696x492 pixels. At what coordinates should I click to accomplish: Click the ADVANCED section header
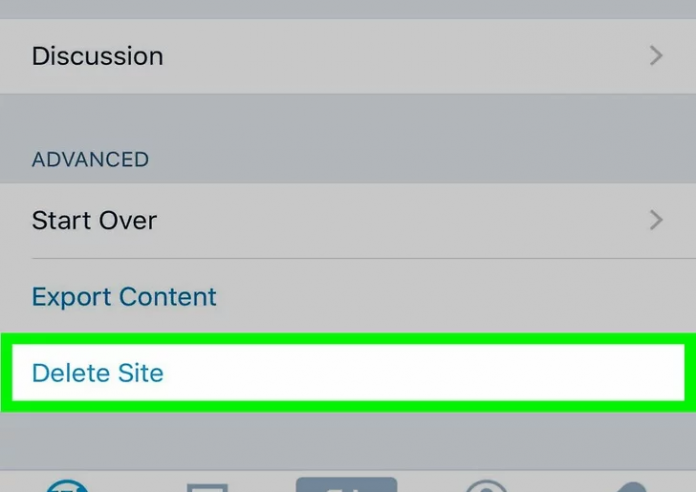[x=90, y=160]
